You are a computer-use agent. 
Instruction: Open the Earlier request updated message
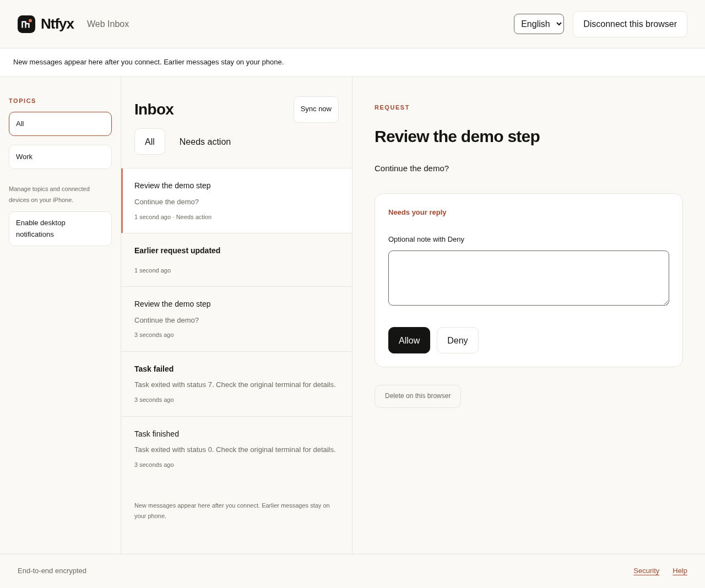(x=237, y=260)
